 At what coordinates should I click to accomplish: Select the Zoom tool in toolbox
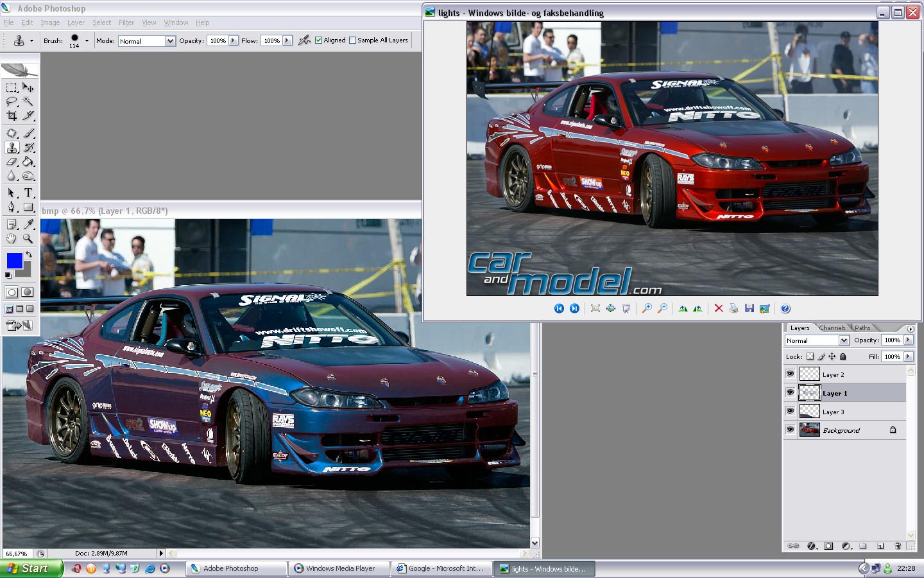pyautogui.click(x=28, y=238)
